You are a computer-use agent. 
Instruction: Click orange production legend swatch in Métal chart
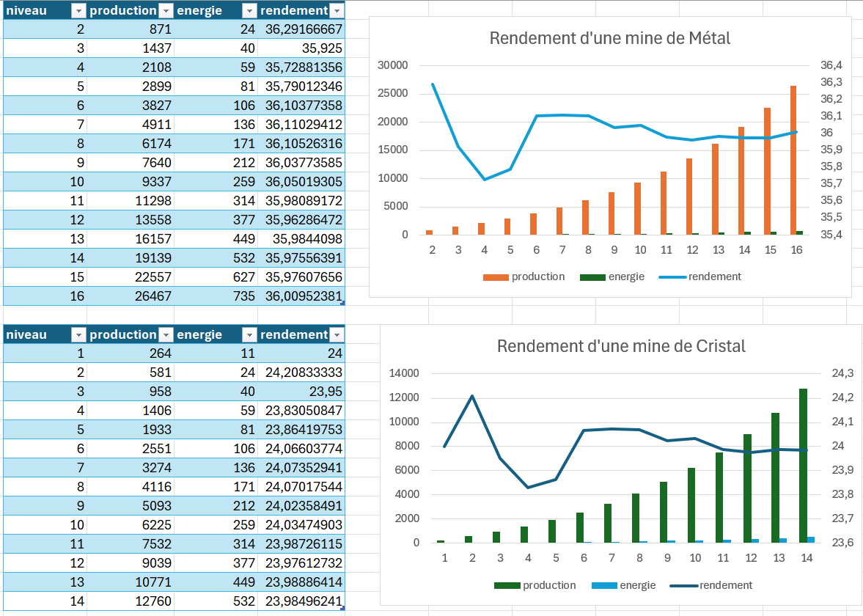click(x=496, y=277)
